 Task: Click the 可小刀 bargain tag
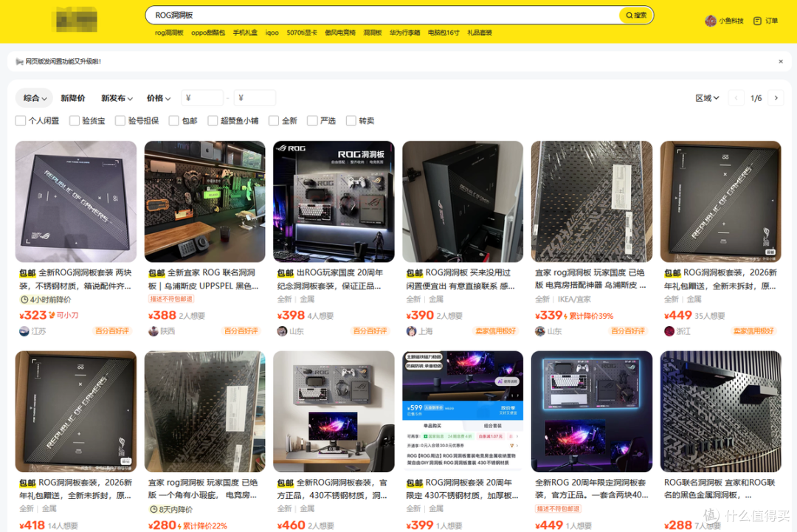[x=64, y=316]
